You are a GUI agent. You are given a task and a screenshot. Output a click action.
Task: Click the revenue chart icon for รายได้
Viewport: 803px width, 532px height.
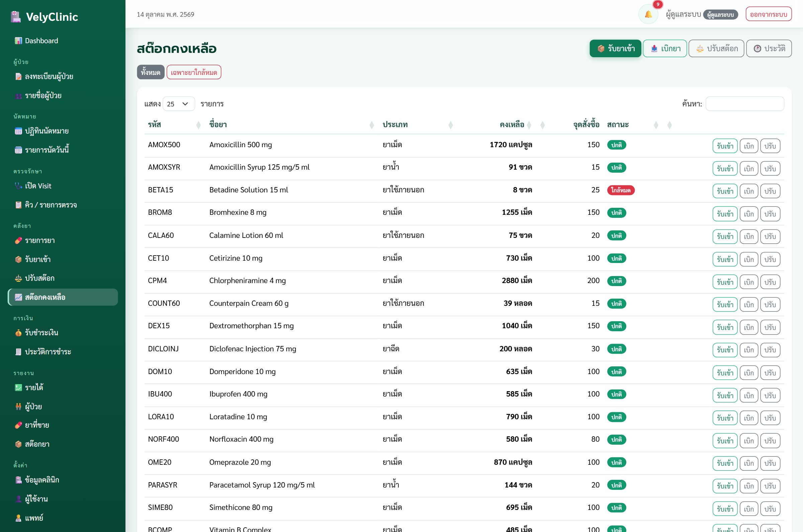(18, 387)
